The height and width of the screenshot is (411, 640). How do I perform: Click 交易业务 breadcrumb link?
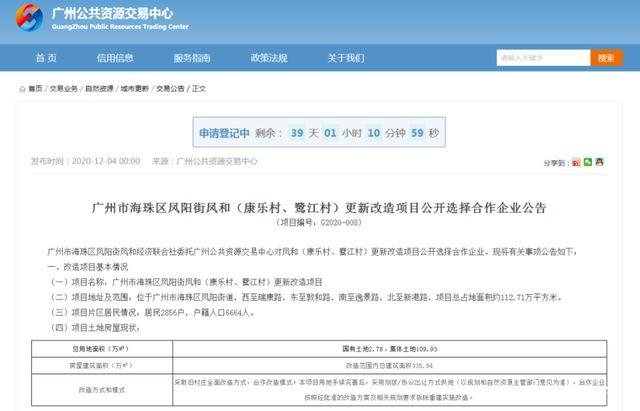pos(64,89)
